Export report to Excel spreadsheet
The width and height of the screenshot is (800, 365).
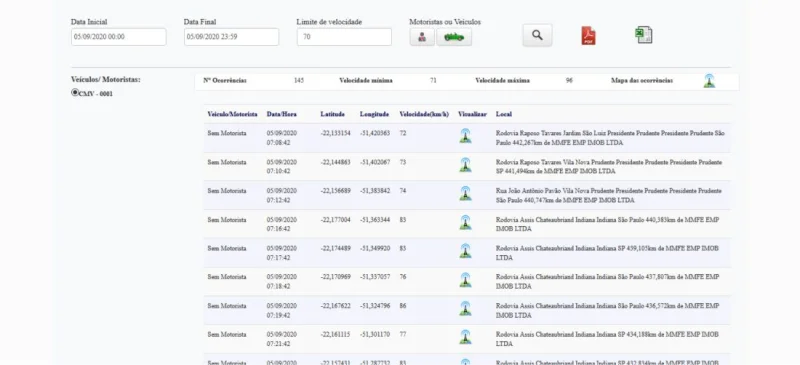point(643,35)
